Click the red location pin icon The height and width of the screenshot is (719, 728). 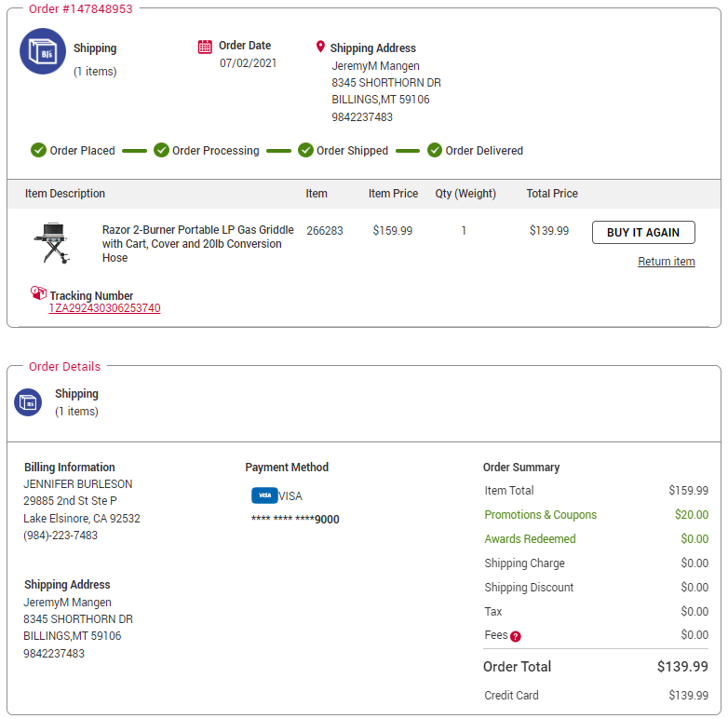coord(320,47)
